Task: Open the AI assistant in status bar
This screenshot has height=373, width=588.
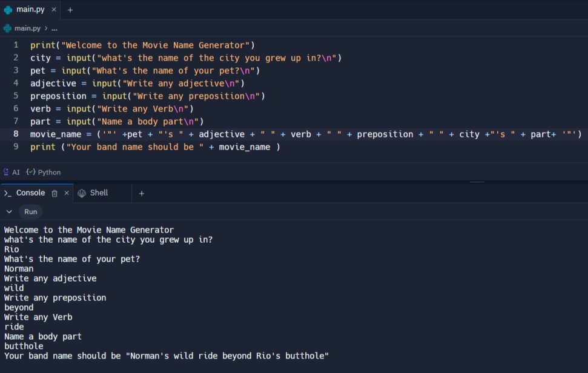Action: (x=12, y=172)
